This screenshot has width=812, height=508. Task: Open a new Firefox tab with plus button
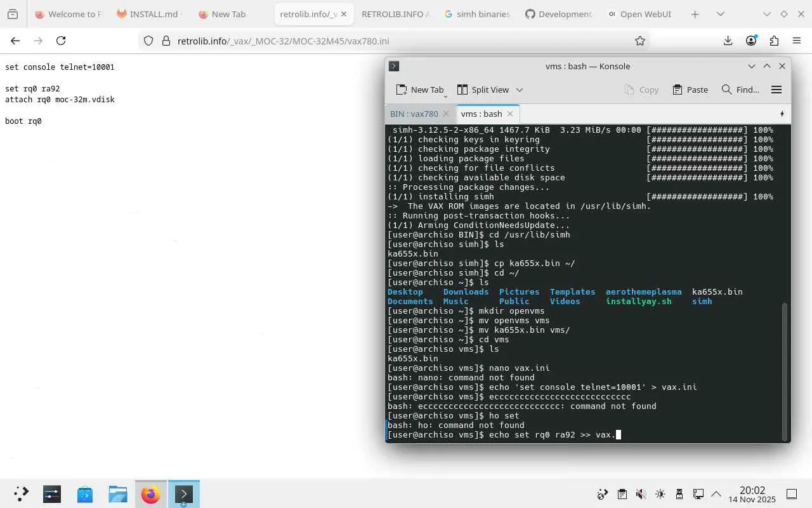(x=695, y=14)
